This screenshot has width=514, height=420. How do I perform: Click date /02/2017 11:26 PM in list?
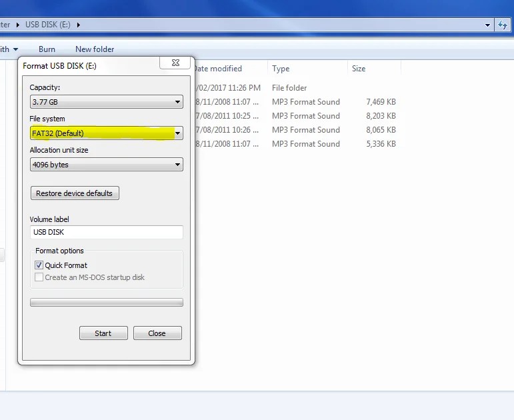(x=228, y=88)
